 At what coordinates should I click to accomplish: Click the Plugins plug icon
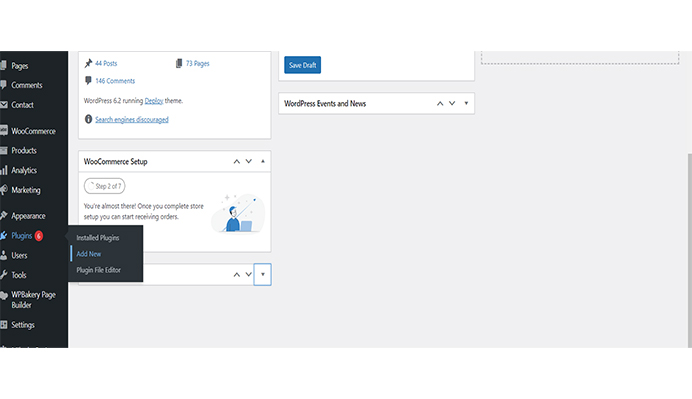coord(4,235)
